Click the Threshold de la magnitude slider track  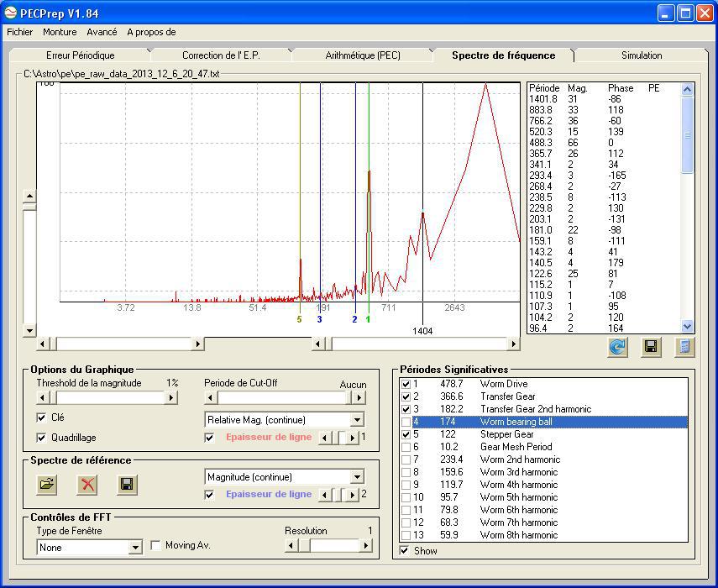click(107, 397)
